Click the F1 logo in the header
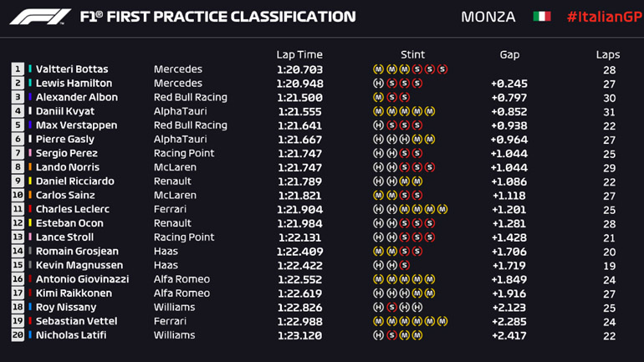 (40, 17)
